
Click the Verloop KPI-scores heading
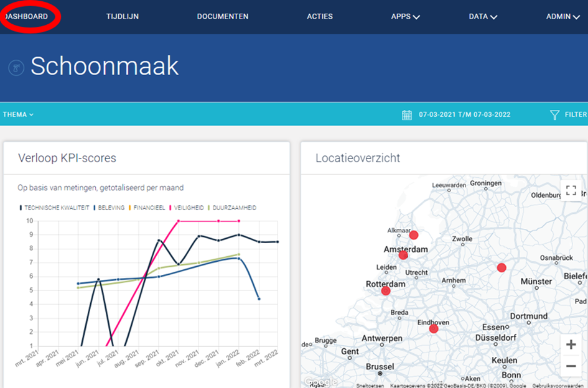tap(67, 158)
